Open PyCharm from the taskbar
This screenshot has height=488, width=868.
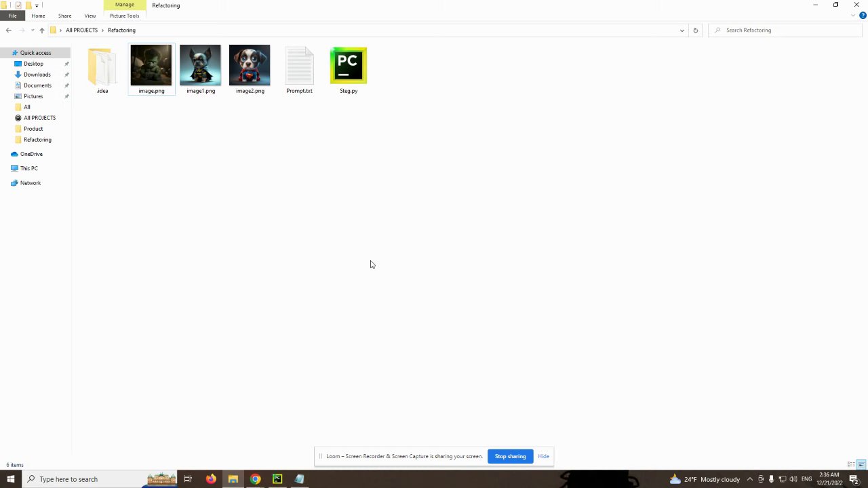click(x=277, y=479)
